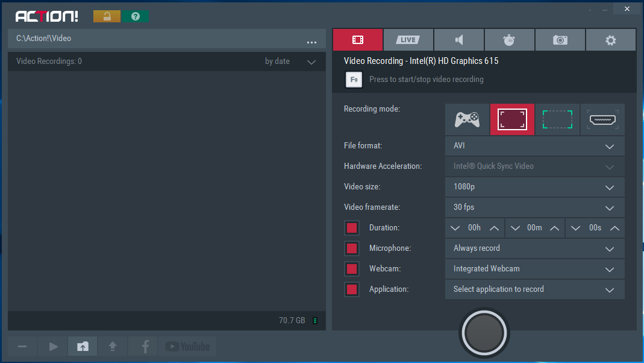Toggle the Duration checkbox
This screenshot has height=363, width=644.
(x=352, y=228)
